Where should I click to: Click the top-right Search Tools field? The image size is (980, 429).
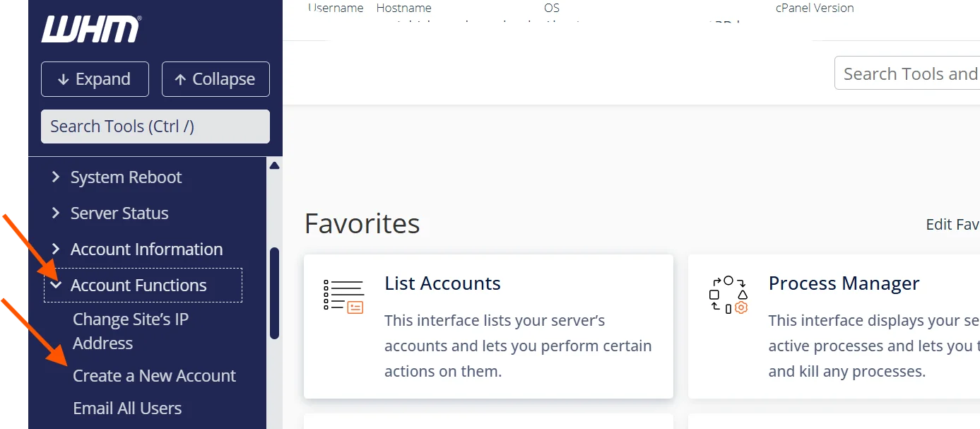(911, 73)
